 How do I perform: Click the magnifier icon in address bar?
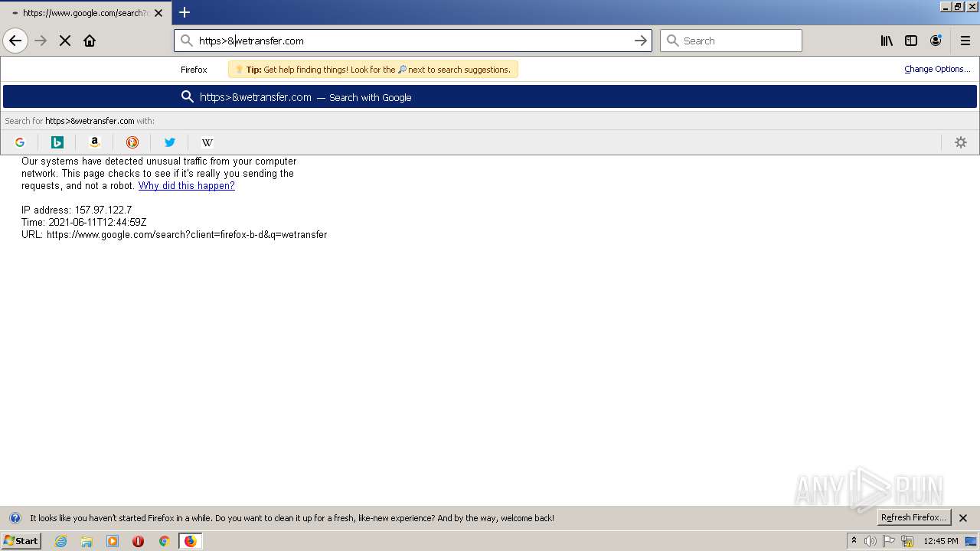pos(187,41)
